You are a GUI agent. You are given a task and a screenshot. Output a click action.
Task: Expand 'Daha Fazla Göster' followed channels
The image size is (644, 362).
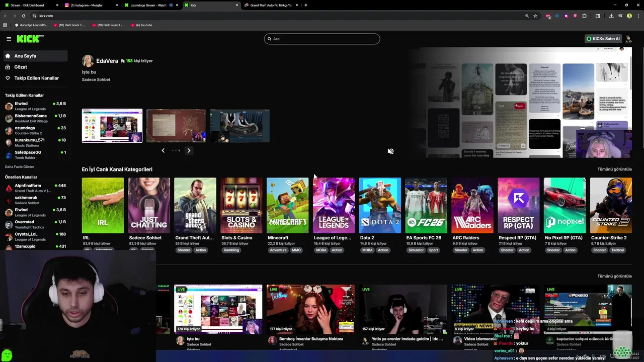[20, 166]
